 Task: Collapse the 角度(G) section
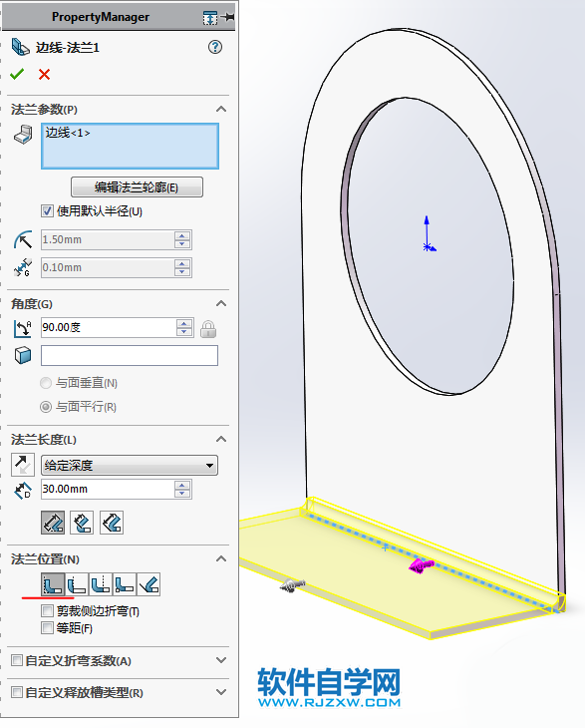[x=221, y=303]
